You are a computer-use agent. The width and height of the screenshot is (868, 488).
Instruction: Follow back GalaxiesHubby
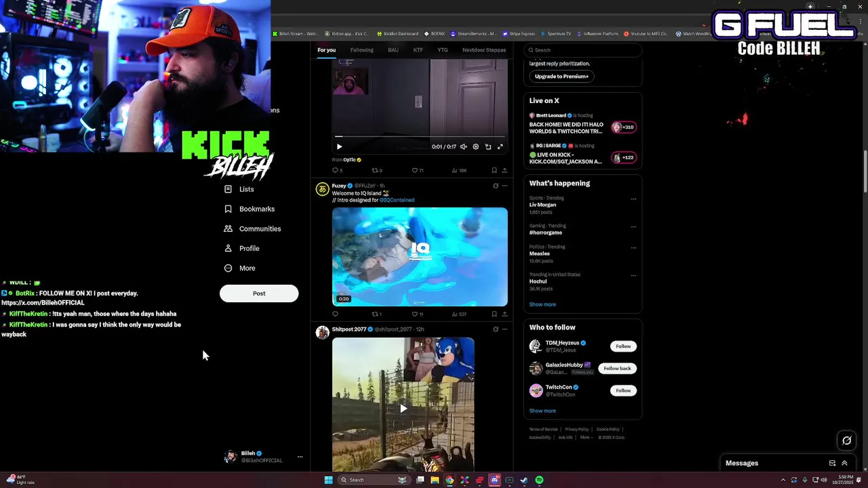[617, 368]
